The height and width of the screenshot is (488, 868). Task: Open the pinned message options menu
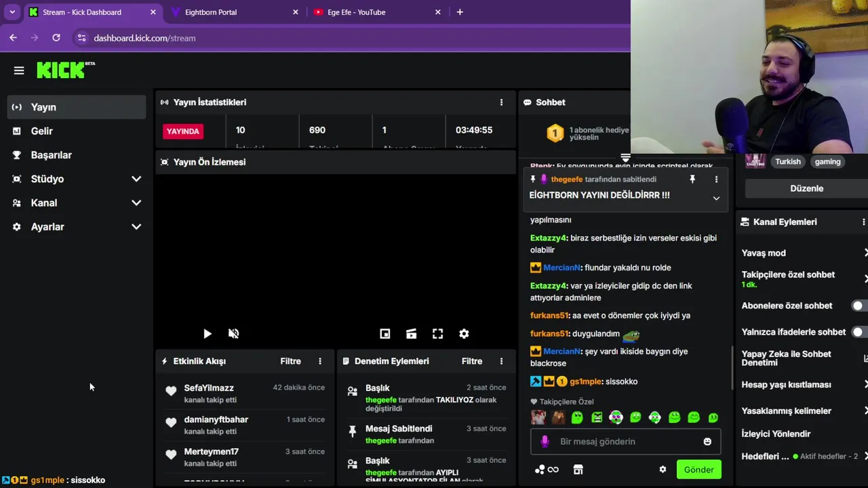click(x=716, y=179)
